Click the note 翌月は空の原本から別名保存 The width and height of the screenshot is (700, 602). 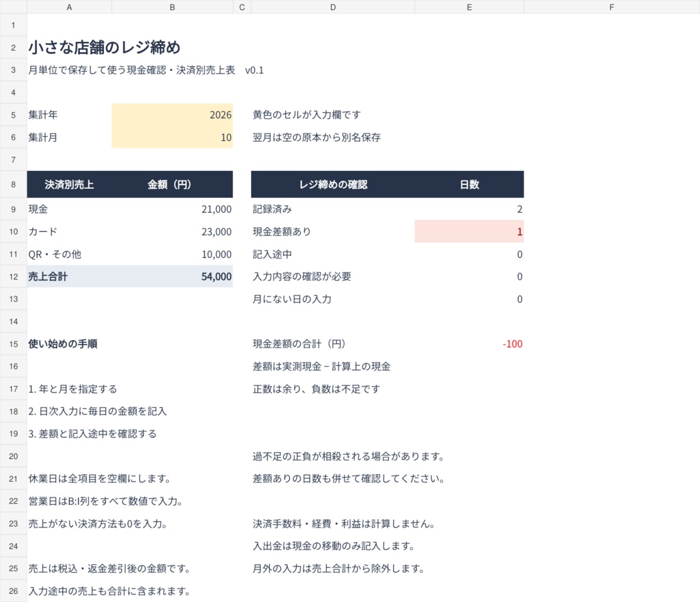(x=317, y=137)
